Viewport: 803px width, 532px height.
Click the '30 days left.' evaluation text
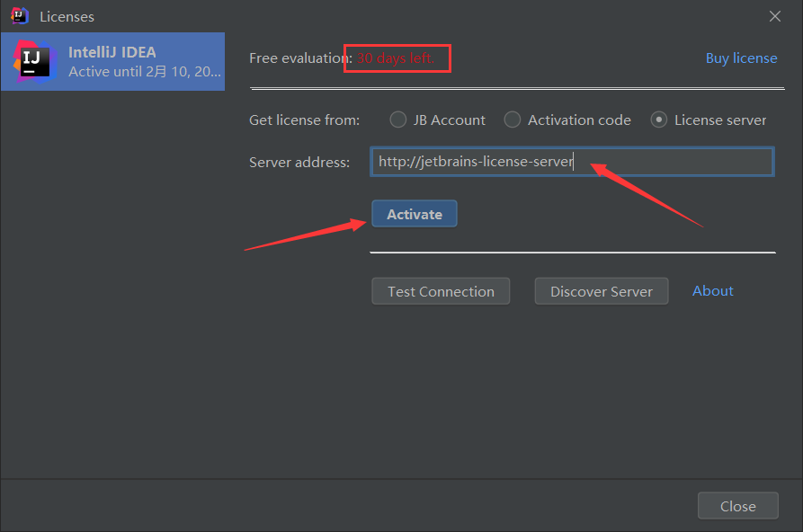(396, 58)
